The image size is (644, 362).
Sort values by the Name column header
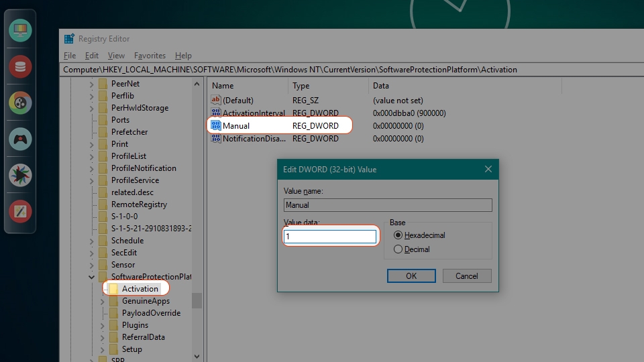[x=248, y=86]
